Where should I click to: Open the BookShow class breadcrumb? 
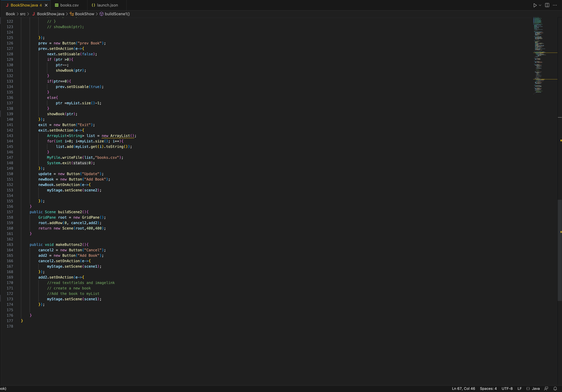[84, 14]
